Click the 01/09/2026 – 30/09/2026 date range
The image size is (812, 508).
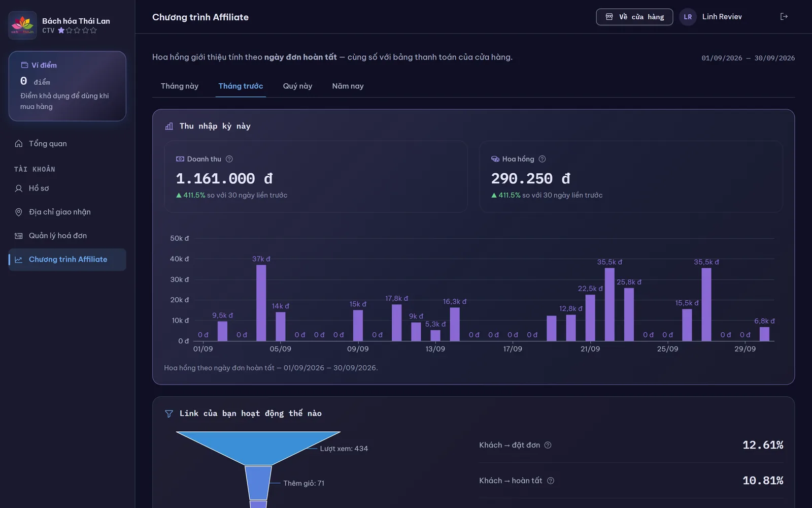point(748,58)
